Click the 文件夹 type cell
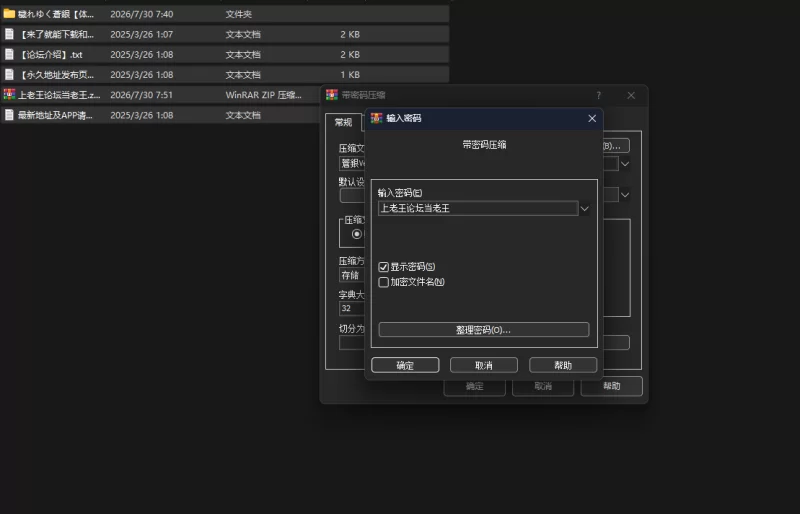 239,14
